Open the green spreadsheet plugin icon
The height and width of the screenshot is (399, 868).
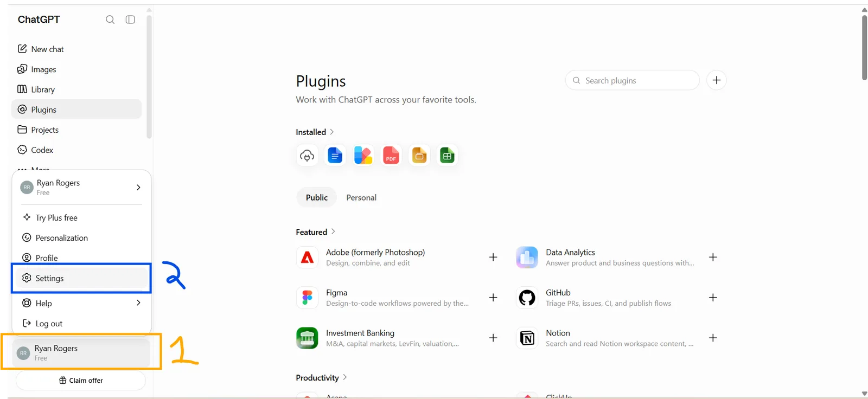(447, 156)
